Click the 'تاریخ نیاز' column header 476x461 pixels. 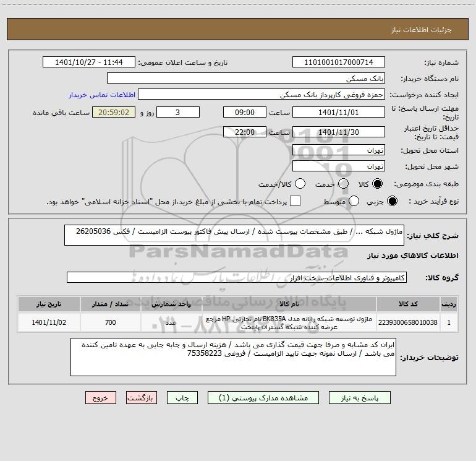(49, 304)
